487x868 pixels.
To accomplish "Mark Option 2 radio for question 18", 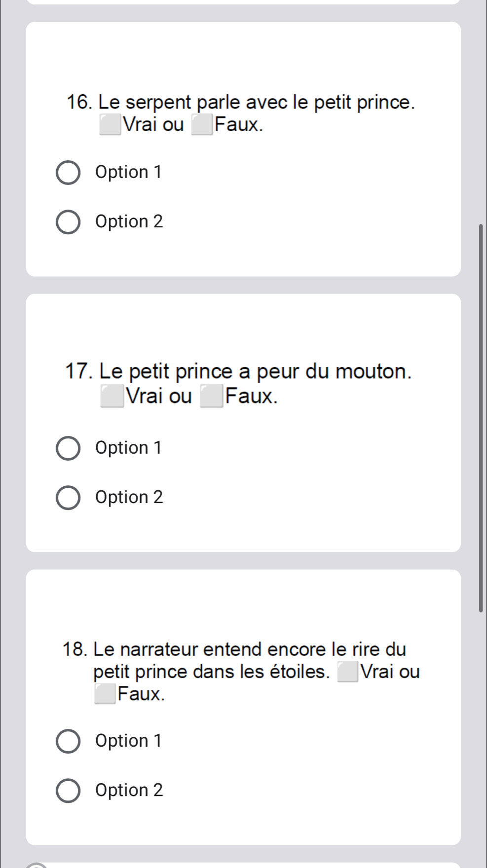I will pyautogui.click(x=68, y=791).
